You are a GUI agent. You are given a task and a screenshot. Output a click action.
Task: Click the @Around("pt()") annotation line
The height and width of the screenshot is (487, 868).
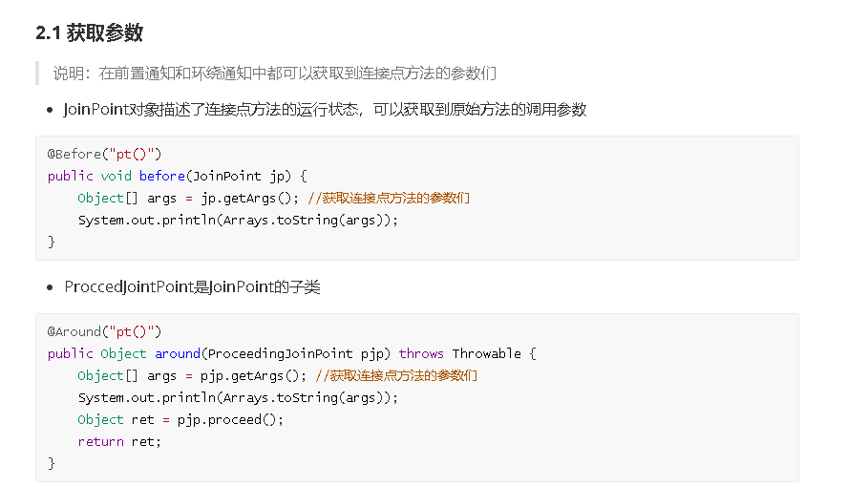(x=104, y=331)
